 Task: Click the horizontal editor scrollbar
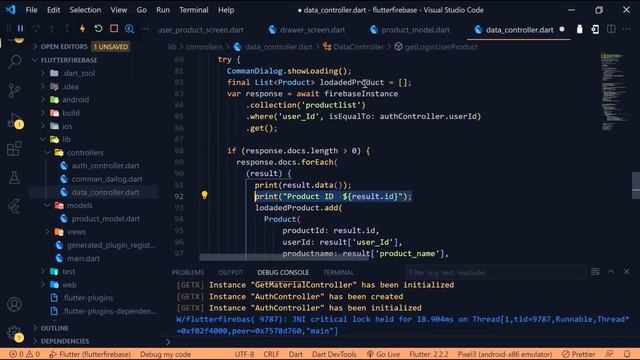click(284, 258)
